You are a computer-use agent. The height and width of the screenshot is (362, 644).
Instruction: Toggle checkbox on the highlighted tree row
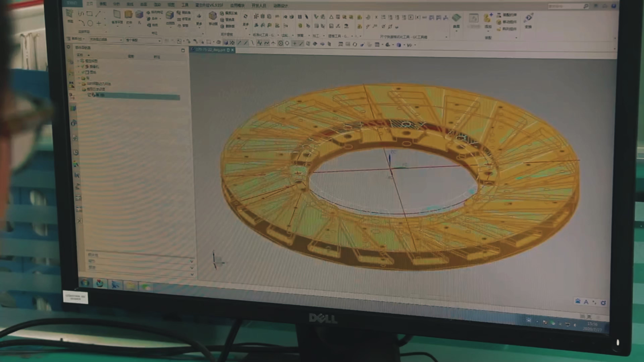point(90,95)
